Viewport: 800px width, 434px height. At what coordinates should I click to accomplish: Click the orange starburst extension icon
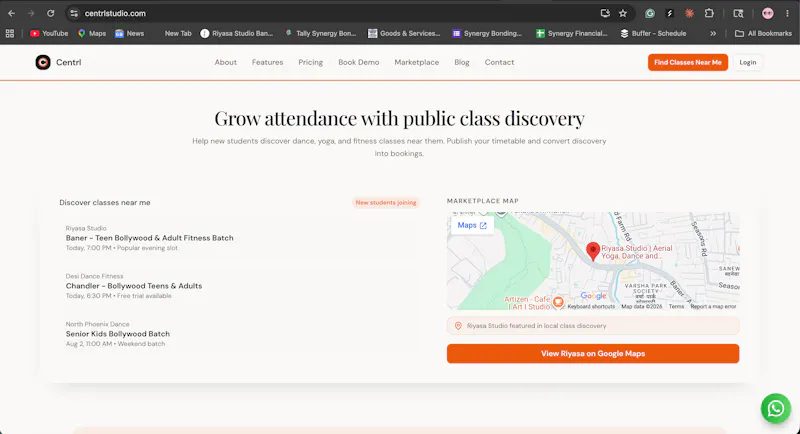pos(689,13)
